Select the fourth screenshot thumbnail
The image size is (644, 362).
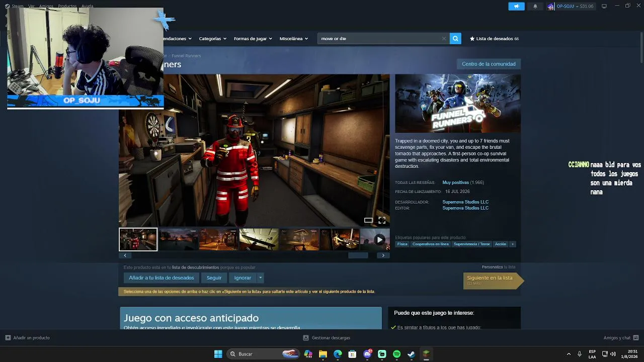(259, 239)
